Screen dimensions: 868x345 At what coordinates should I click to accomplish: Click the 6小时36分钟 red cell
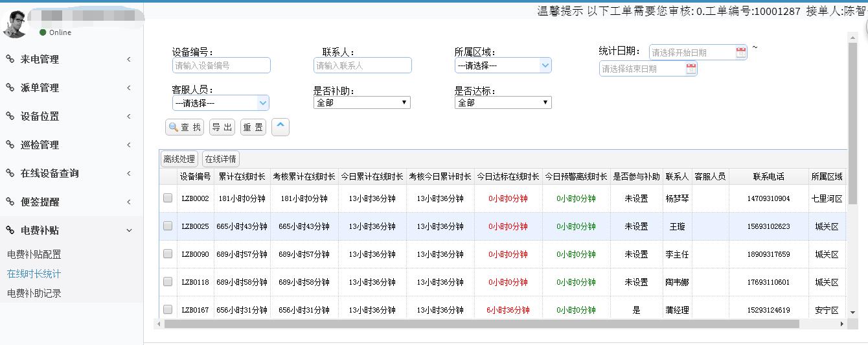point(508,310)
